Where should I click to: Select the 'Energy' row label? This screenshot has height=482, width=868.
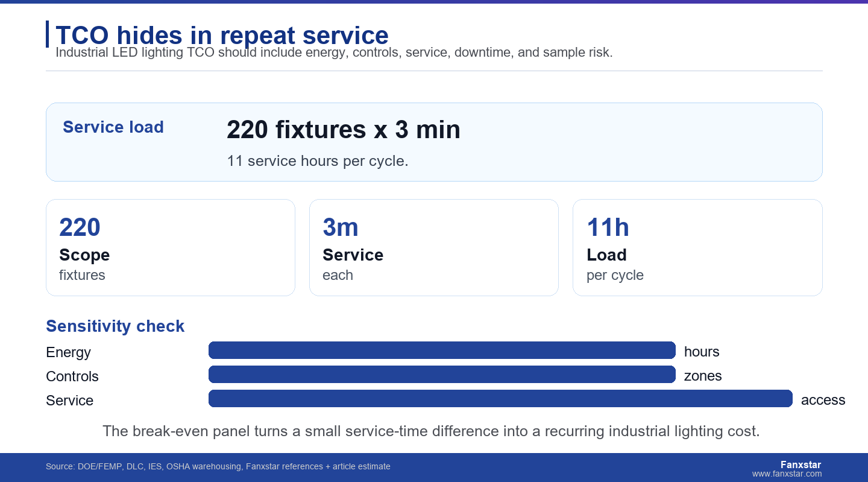pos(68,352)
